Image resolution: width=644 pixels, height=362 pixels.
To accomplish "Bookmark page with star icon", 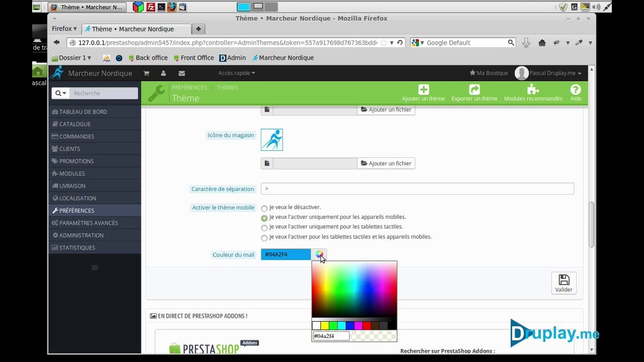I will 383,43.
